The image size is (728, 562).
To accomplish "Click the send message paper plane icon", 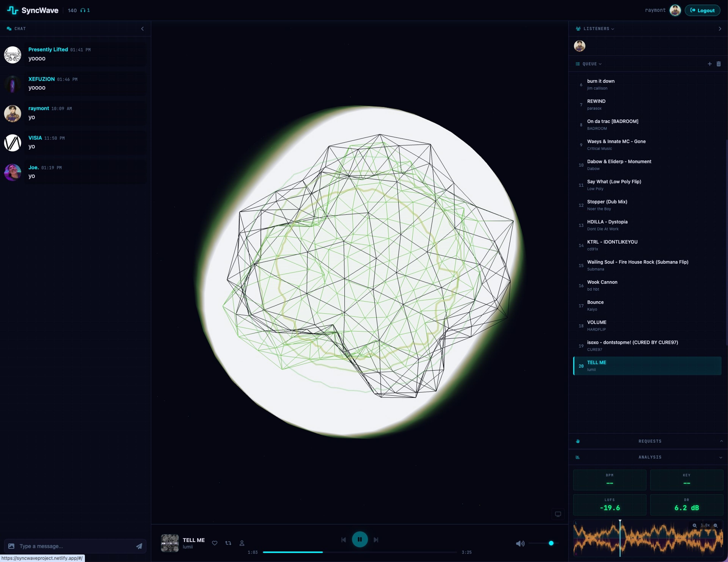I will [139, 546].
